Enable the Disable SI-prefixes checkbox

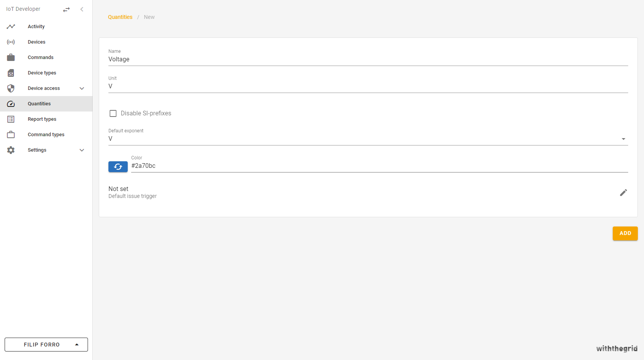(x=113, y=113)
